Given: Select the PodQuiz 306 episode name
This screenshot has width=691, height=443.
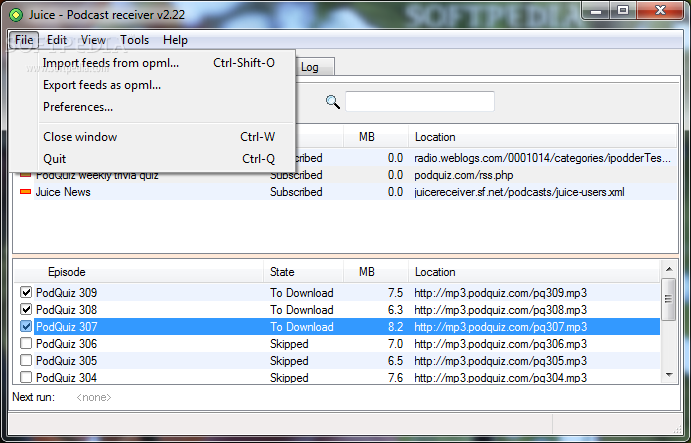Looking at the screenshot, I should coord(67,344).
